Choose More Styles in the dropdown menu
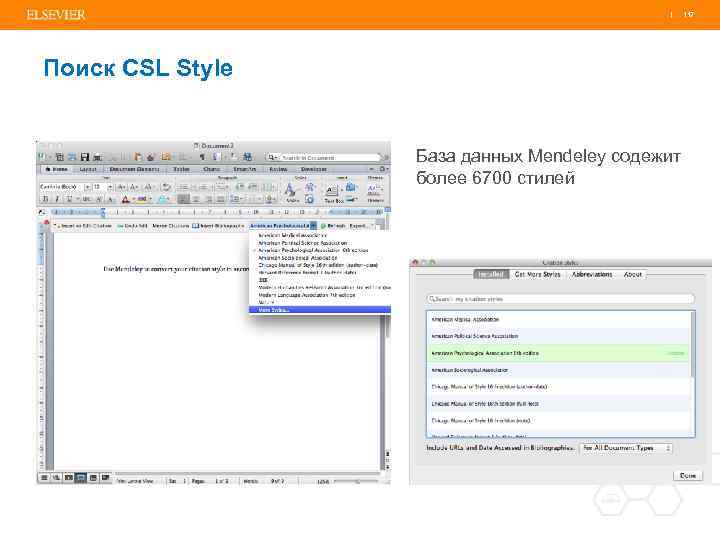The height and width of the screenshot is (540, 720). pos(320,310)
